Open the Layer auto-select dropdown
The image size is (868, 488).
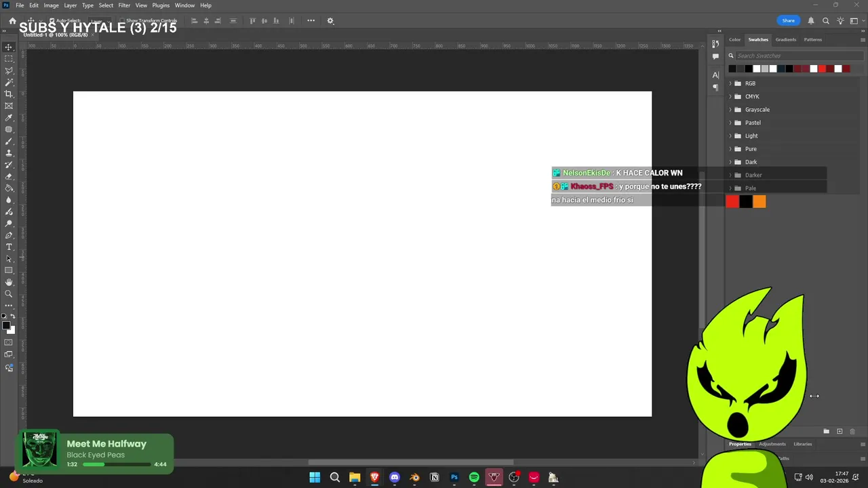coord(98,21)
